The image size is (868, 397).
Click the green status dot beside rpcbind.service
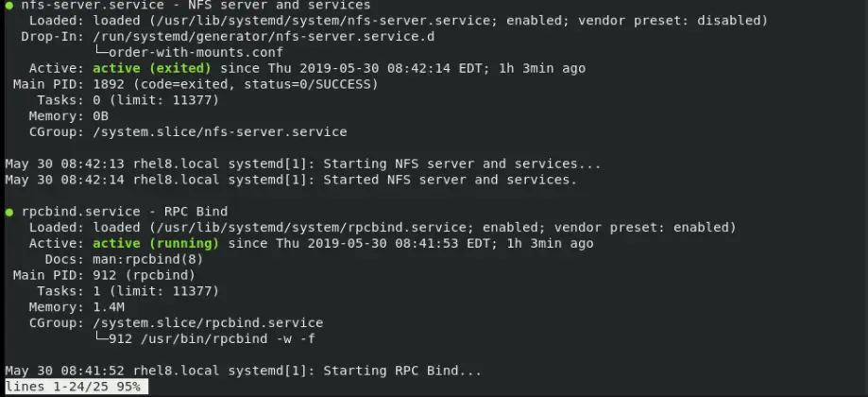[9, 212]
